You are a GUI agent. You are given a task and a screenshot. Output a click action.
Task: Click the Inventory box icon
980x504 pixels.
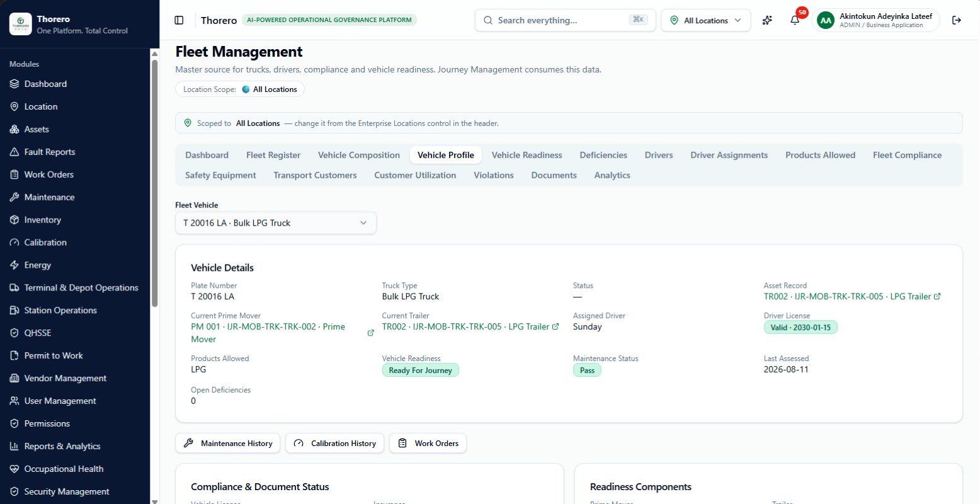tap(14, 220)
